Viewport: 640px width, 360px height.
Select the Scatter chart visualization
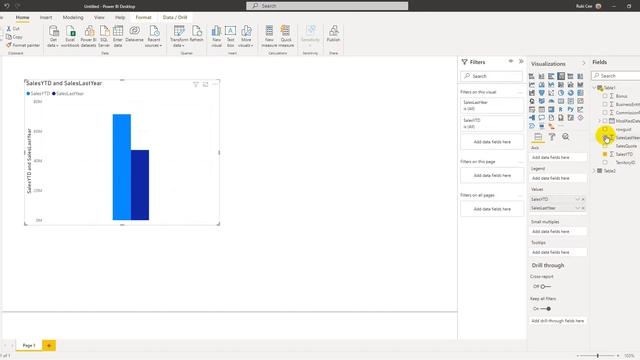coord(551,93)
